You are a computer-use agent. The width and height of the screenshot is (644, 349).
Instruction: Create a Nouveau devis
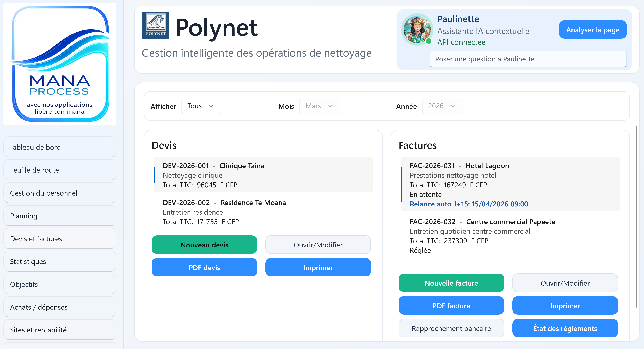pyautogui.click(x=204, y=245)
